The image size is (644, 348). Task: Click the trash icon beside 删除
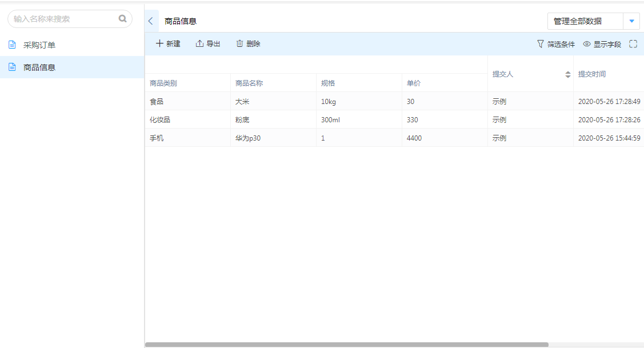[239, 44]
